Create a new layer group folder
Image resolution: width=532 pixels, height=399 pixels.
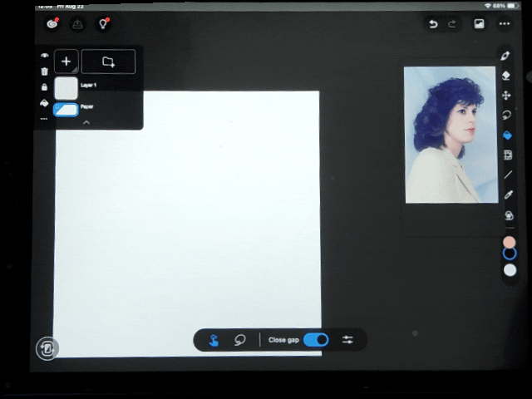pyautogui.click(x=108, y=62)
